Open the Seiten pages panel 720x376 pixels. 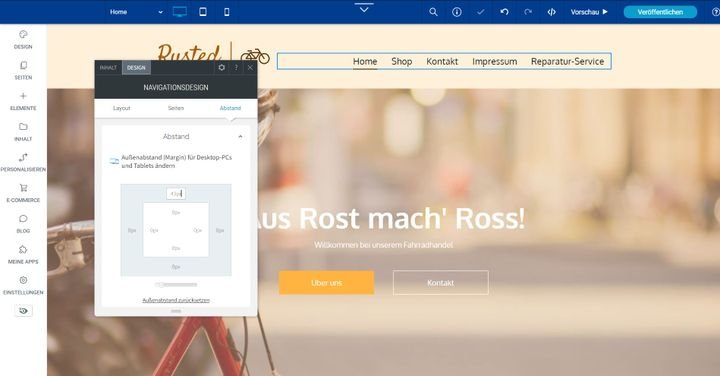point(23,70)
